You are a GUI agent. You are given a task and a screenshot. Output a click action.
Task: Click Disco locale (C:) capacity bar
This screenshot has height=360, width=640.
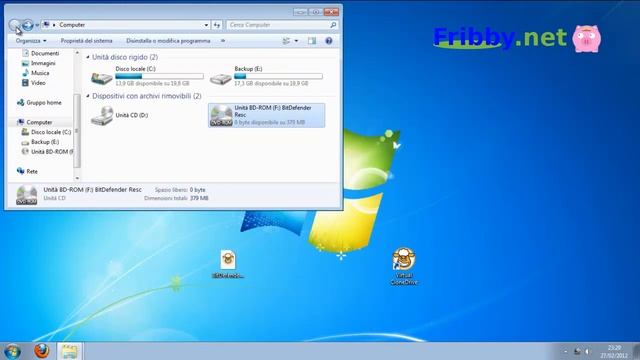[x=160, y=76]
